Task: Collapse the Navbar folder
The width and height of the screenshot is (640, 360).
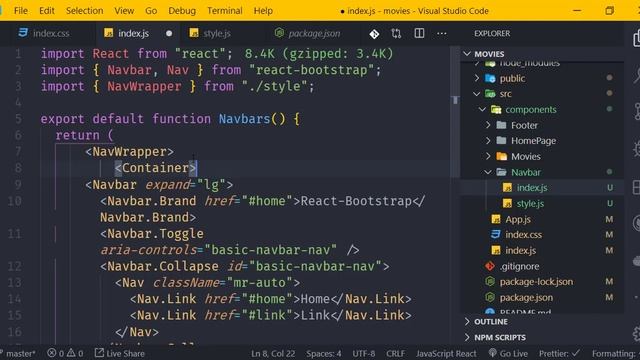Action: pyautogui.click(x=488, y=172)
